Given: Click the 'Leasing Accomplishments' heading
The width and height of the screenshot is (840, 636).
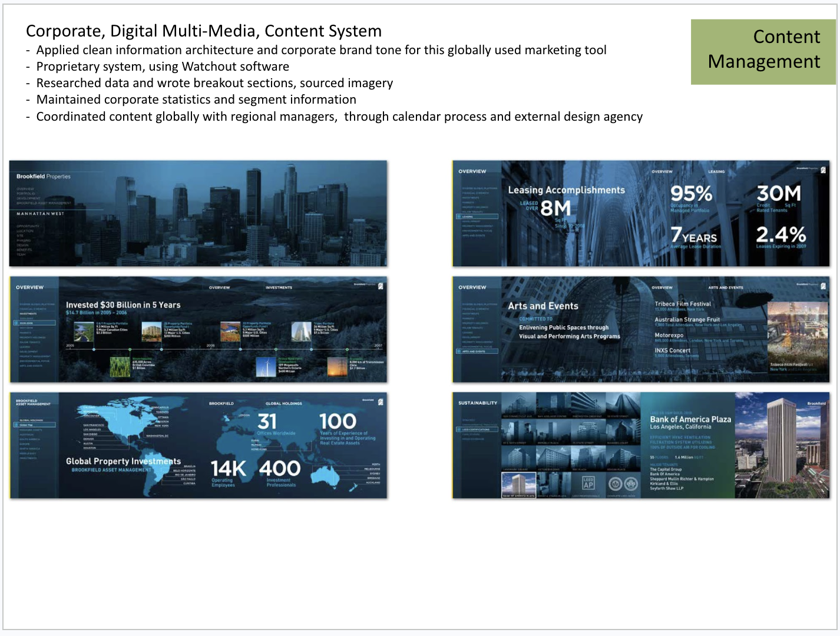Looking at the screenshot, I should coord(566,190).
